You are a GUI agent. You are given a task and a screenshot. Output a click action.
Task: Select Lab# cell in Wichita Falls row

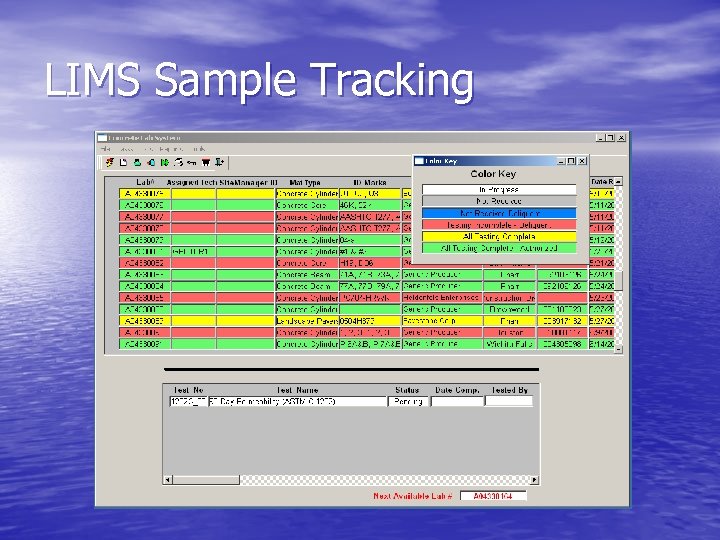(x=145, y=344)
